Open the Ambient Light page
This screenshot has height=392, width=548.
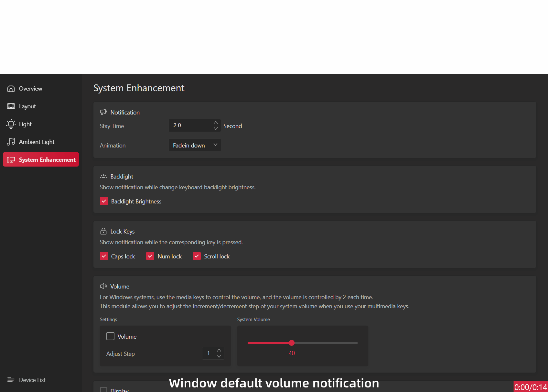(41, 142)
